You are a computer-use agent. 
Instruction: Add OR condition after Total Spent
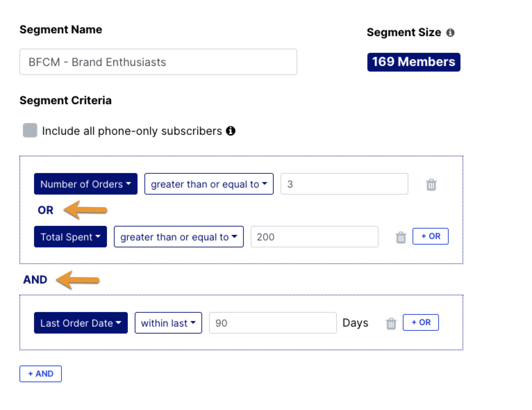430,237
